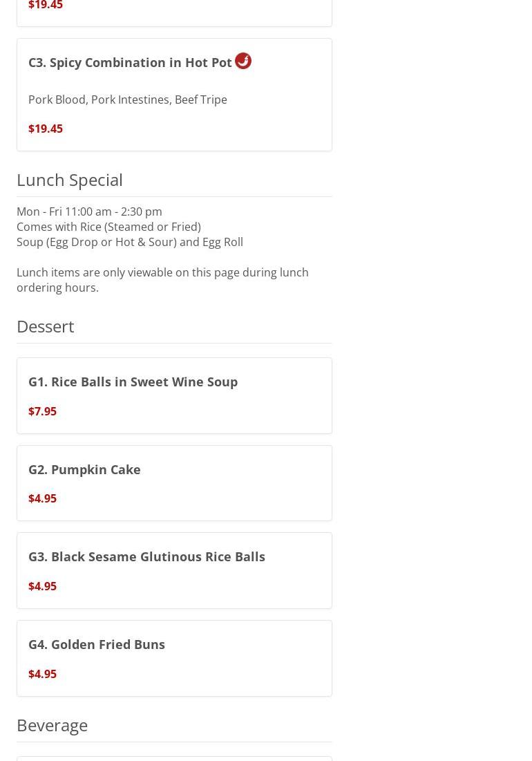Open G4. Golden Fried Buns item
The width and height of the screenshot is (532, 761).
coord(97,644)
